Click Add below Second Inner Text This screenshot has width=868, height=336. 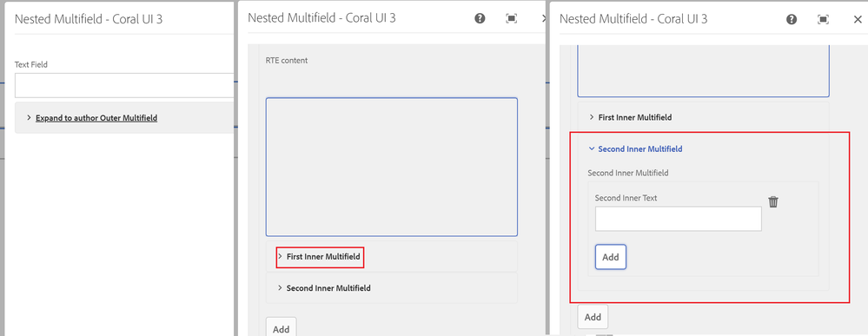(611, 257)
